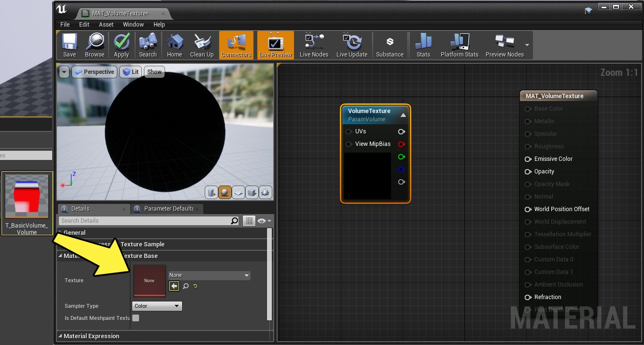This screenshot has width=644, height=345.
Task: Click the Apply checkmark icon
Action: (121, 45)
